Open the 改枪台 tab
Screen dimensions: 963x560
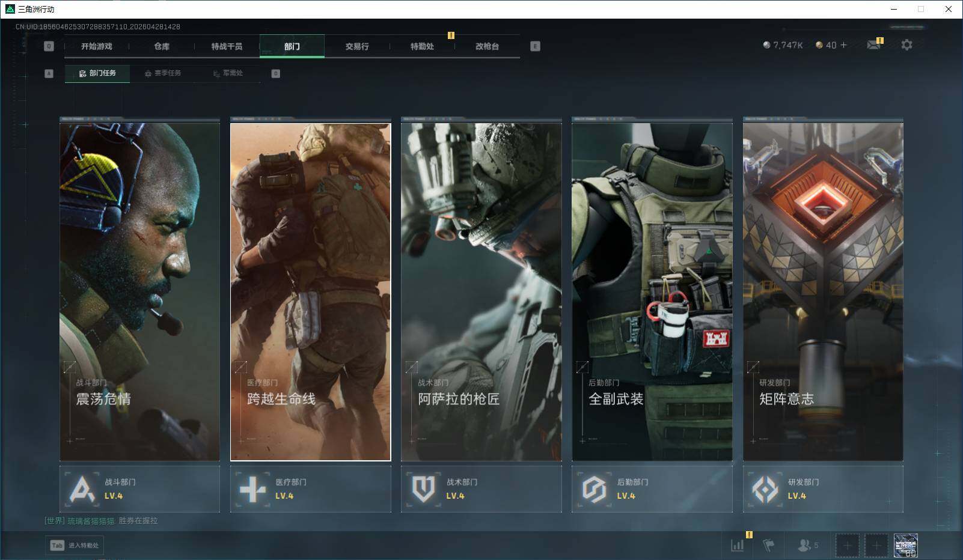tap(487, 46)
